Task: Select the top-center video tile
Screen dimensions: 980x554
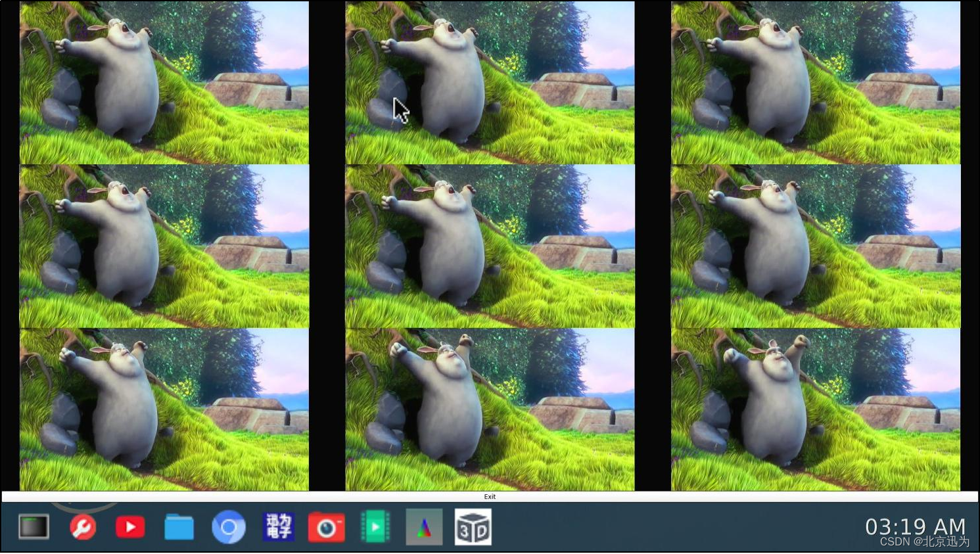Action: click(x=490, y=82)
